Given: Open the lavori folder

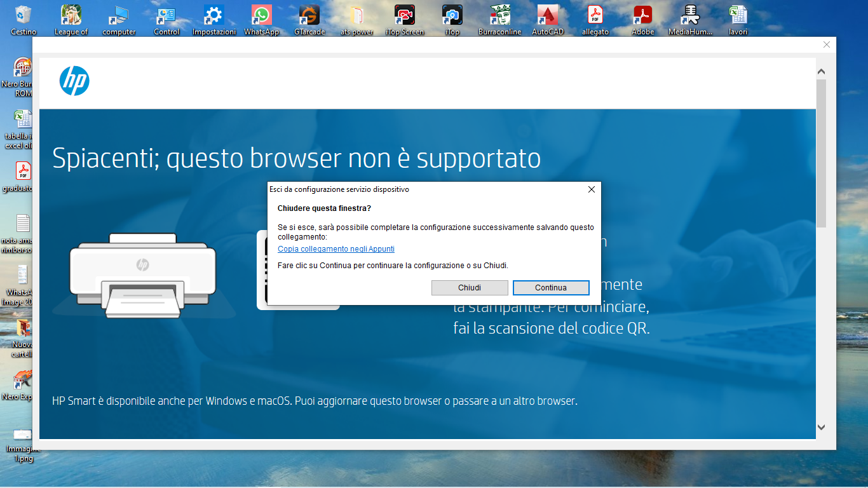Looking at the screenshot, I should 738,14.
